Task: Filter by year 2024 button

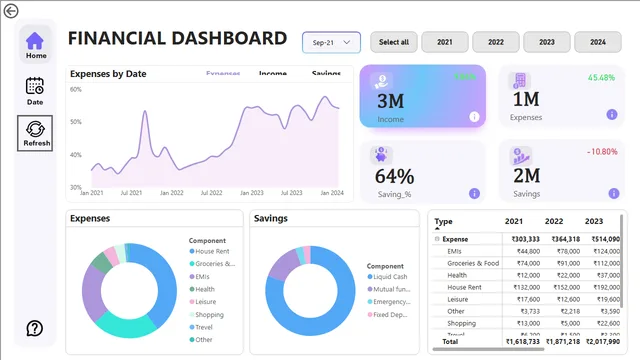Action: pyautogui.click(x=598, y=42)
